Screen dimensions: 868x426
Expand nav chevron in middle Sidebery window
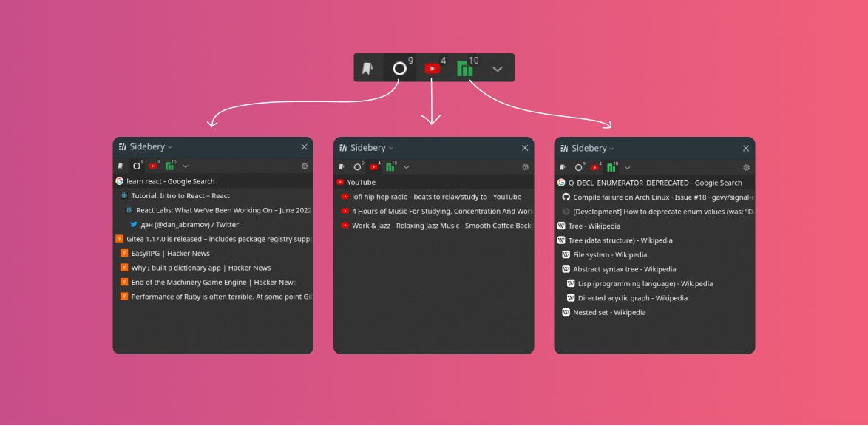click(407, 167)
